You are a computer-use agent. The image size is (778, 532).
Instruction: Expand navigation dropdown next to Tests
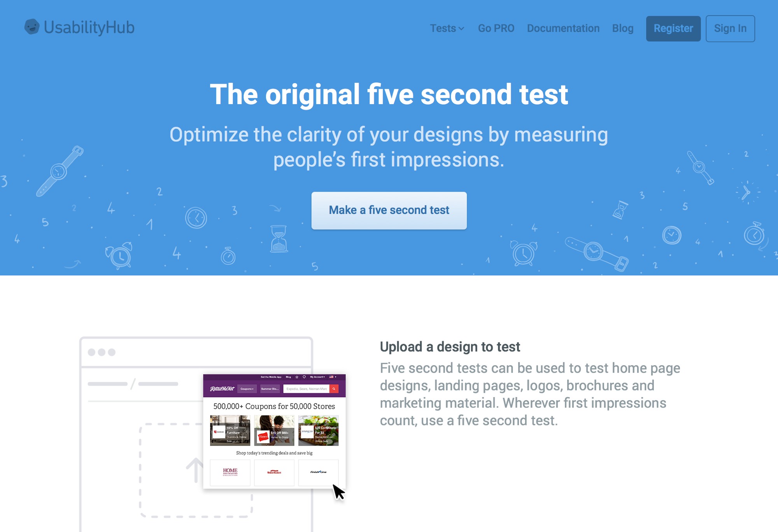coord(462,28)
